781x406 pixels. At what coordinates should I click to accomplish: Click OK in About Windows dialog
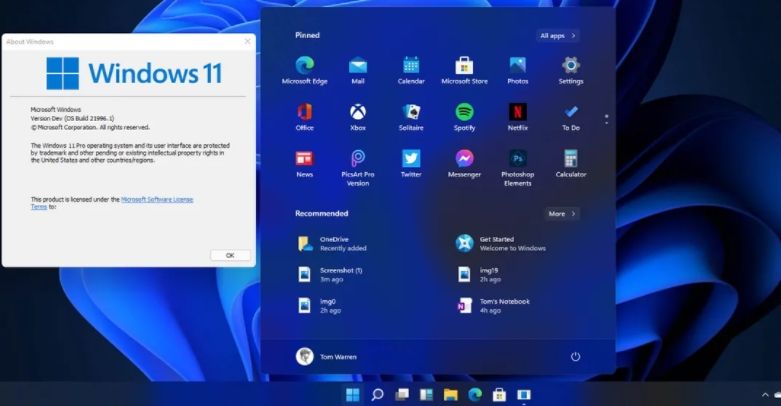(230, 255)
